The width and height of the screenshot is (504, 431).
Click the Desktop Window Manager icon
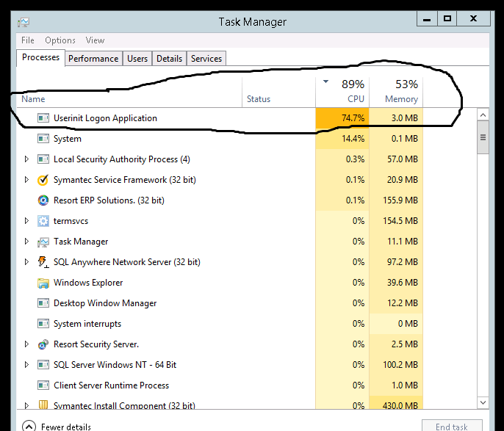tap(43, 303)
